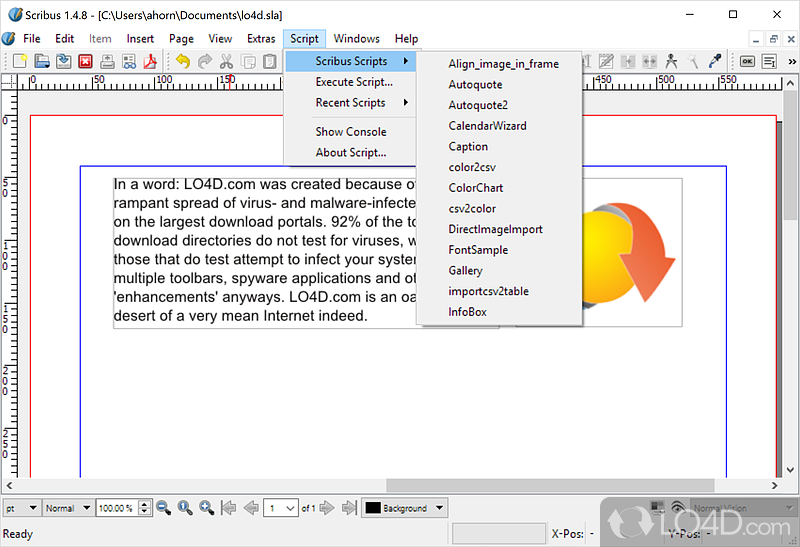Open the unit 'pt' dropdown
Viewport: 800px width, 547px height.
tap(22, 508)
